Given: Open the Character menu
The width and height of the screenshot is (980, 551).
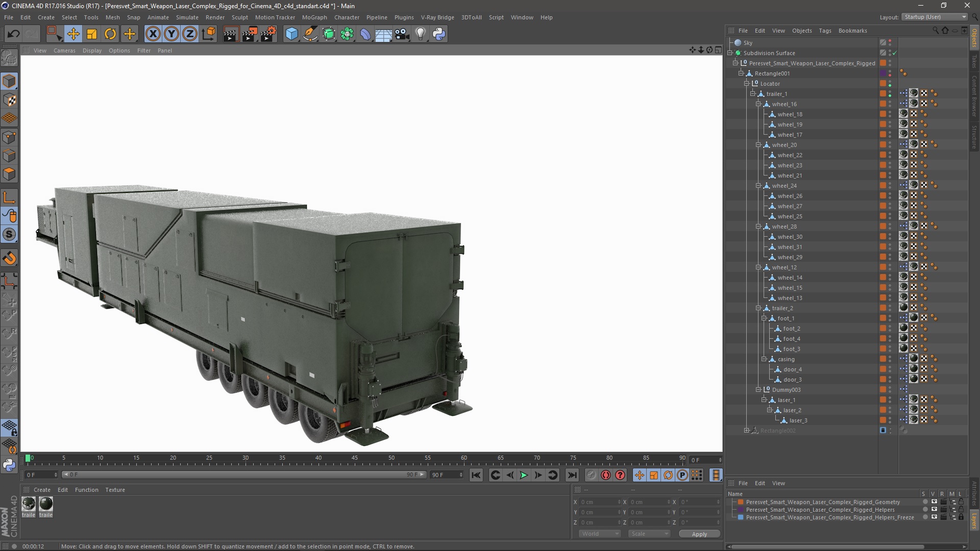Looking at the screenshot, I should [x=347, y=17].
